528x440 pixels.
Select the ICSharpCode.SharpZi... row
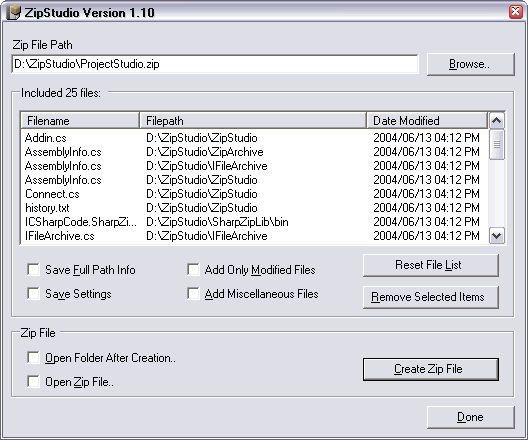pos(254,222)
